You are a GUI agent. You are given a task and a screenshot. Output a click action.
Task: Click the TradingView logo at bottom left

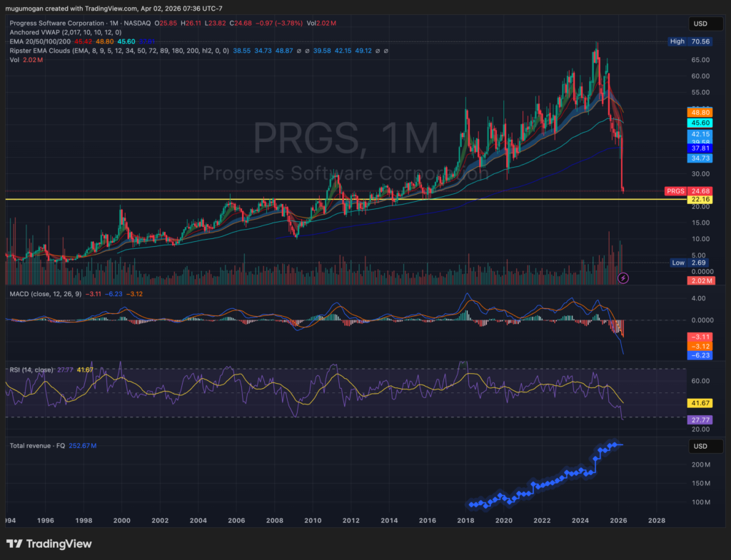pos(49,544)
